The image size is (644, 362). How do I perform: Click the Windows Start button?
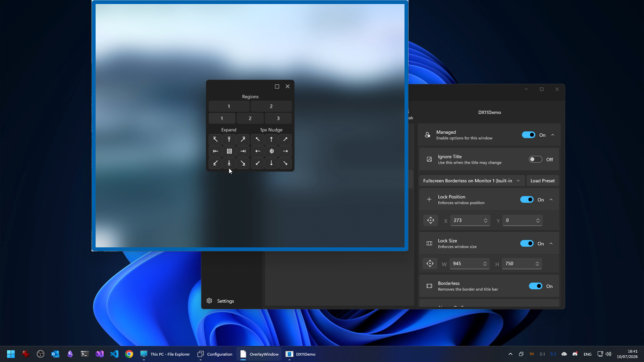tap(11, 354)
